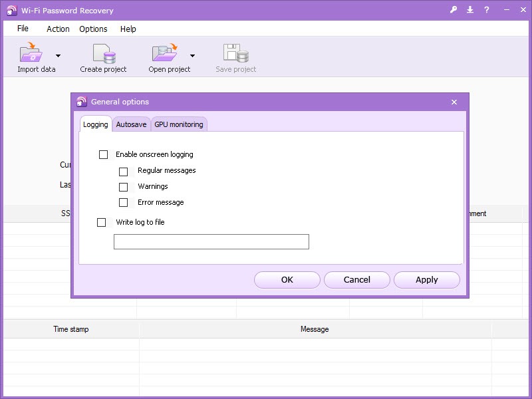Click the Apply button
This screenshot has width=532, height=399.
tap(427, 280)
